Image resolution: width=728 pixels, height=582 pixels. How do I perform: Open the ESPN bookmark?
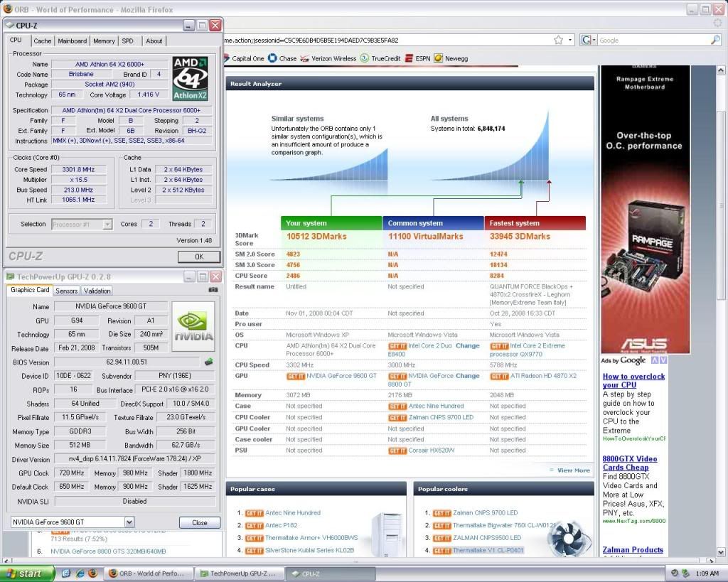[x=418, y=58]
